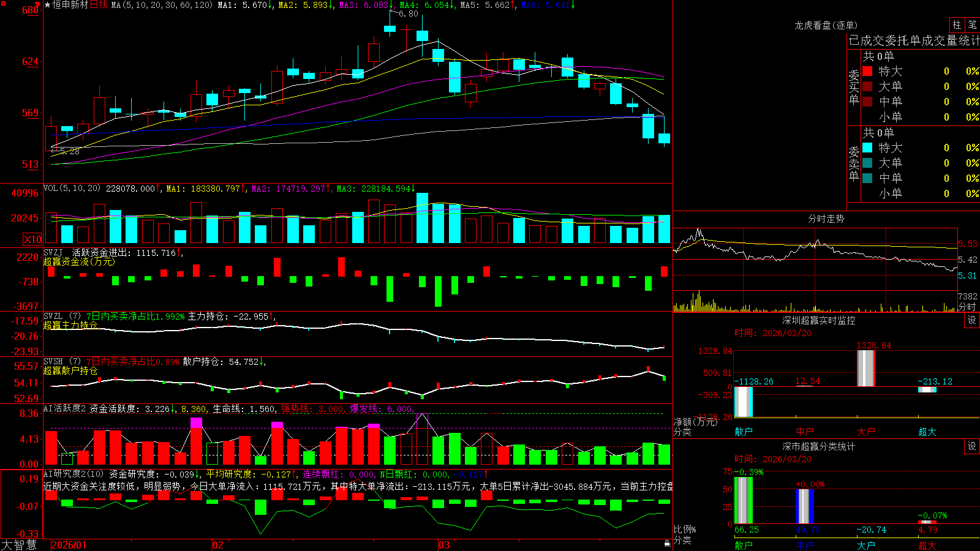Click the 深圳超赢实时监控 panel title
This screenshot has width=980, height=551.
tap(819, 320)
